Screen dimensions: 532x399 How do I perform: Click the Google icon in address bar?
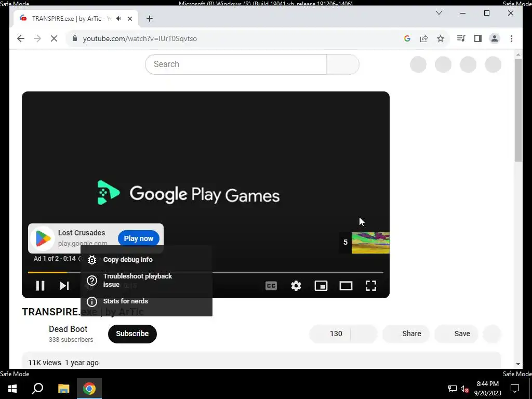(407, 38)
